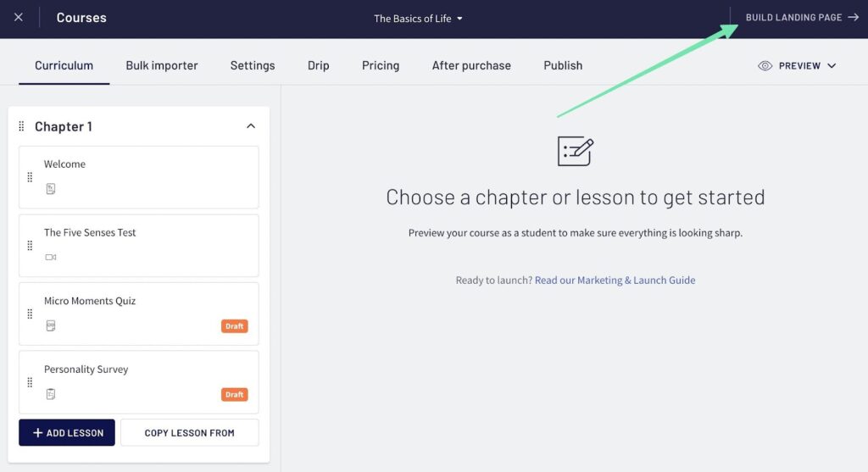Click the Personality Survey drag handle
Screen dimensions: 868x472
pyautogui.click(x=30, y=382)
